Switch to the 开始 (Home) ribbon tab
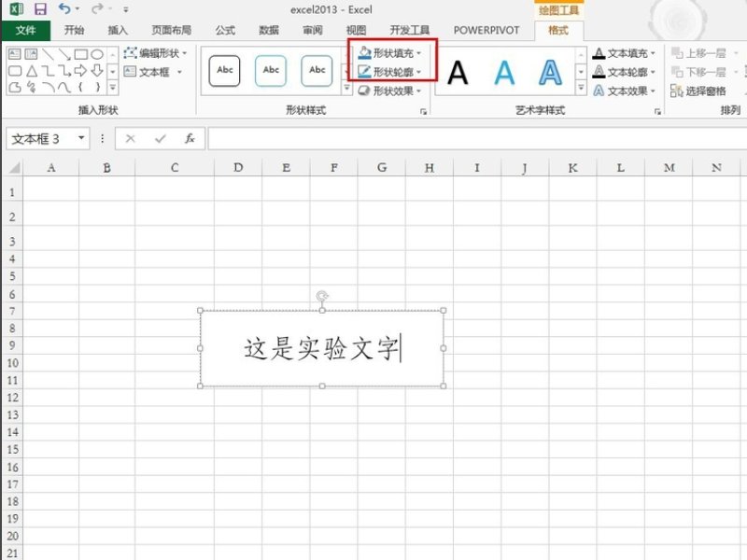 75,30
